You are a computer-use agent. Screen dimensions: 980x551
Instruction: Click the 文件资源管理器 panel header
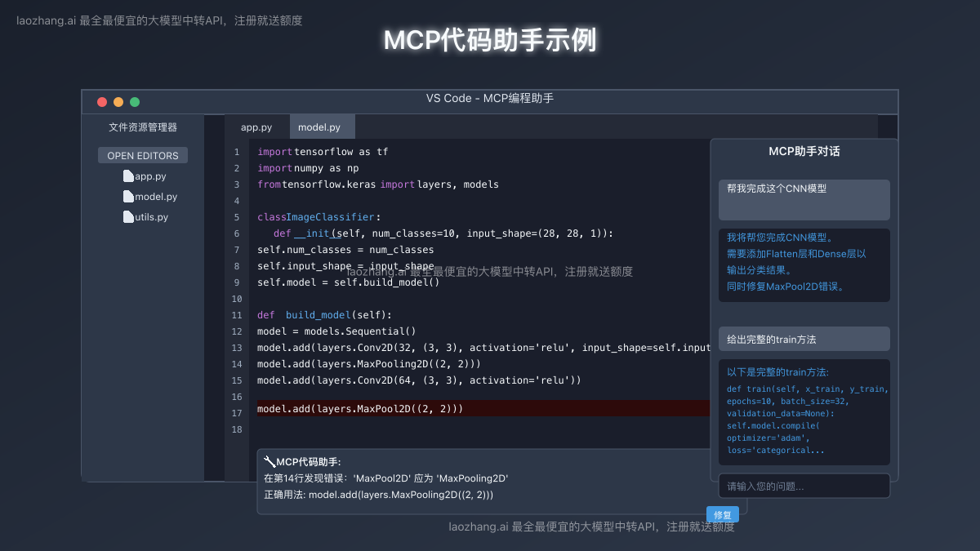coord(143,127)
